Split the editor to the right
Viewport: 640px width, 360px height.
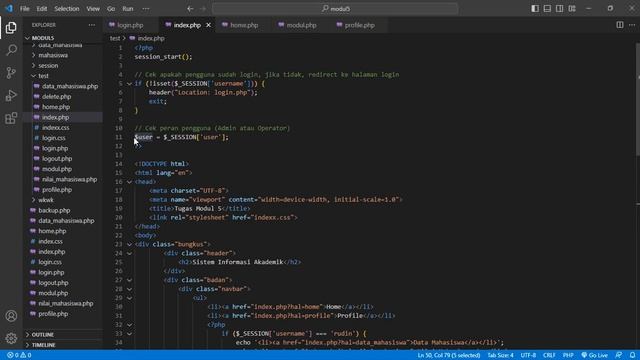pyautogui.click(x=620, y=25)
